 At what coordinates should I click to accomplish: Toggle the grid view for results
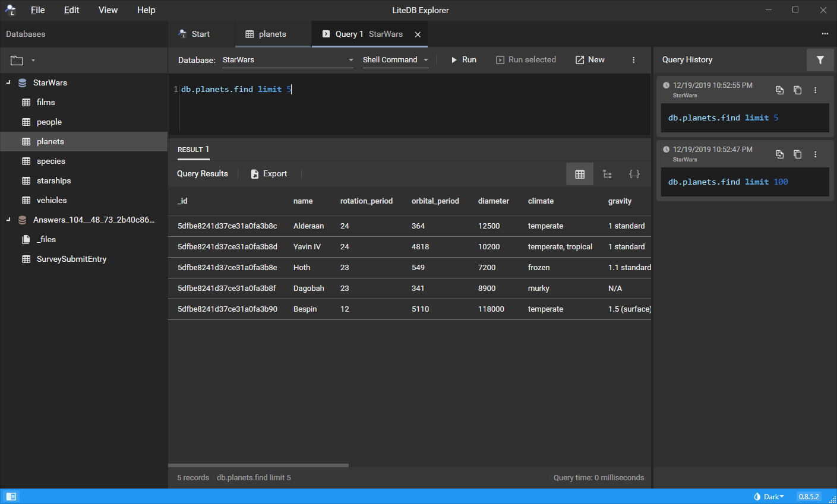tap(580, 174)
